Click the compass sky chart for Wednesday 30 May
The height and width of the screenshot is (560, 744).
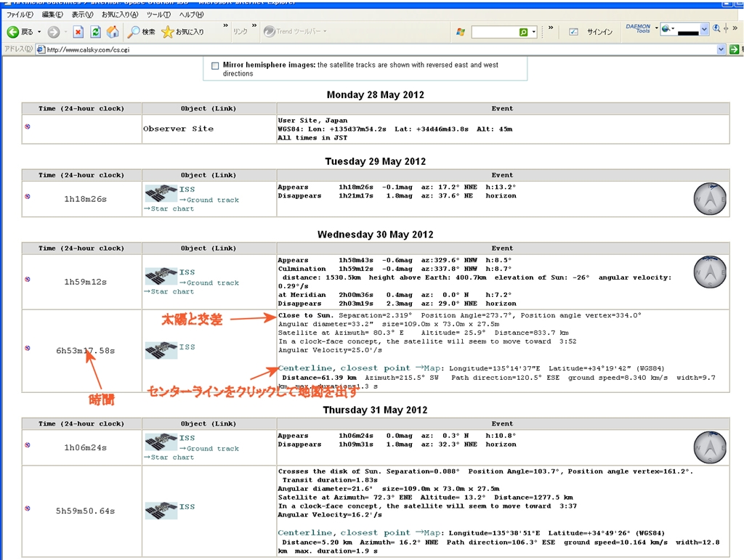coord(710,272)
